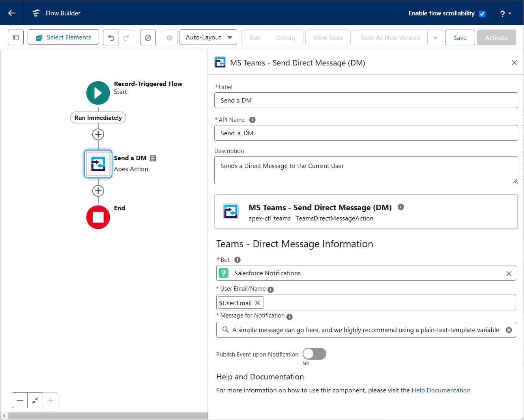Image resolution: width=524 pixels, height=420 pixels.
Task: Click the Run button
Action: (255, 38)
